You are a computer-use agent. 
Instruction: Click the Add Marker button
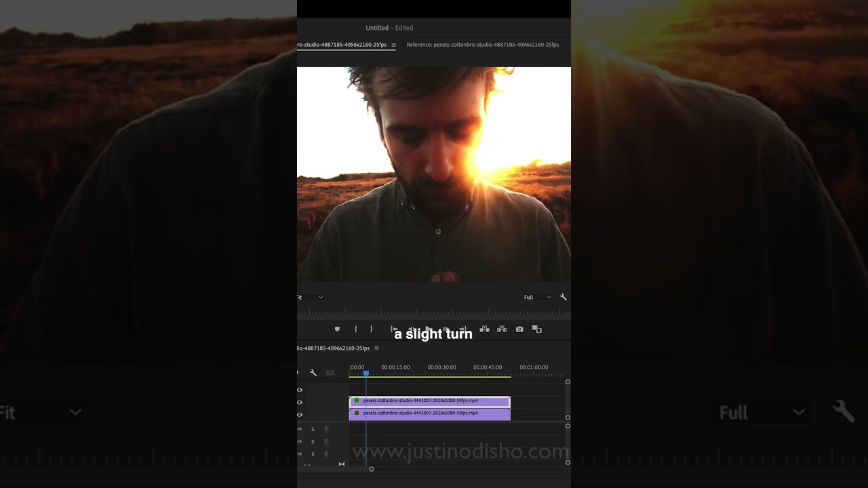click(337, 329)
